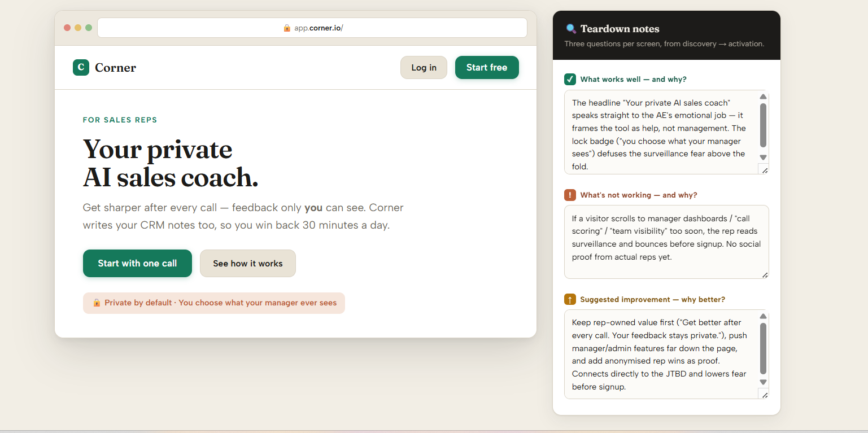Viewport: 868px width, 433px height.
Task: Click the lock icon in the Private by default badge
Action: pyautogui.click(x=97, y=303)
